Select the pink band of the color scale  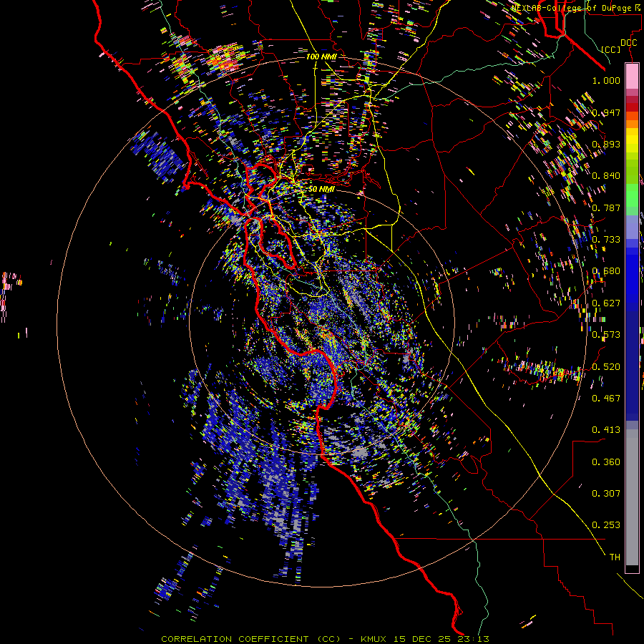[x=632, y=76]
